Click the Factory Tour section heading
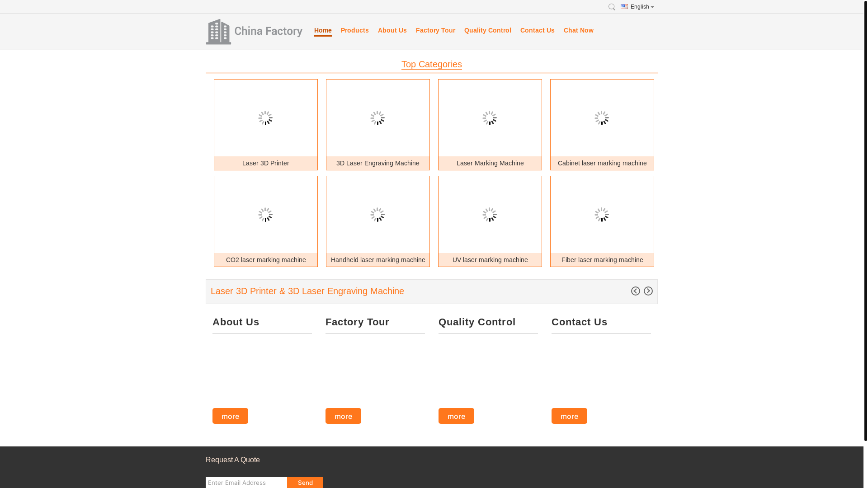This screenshot has width=868, height=488. point(357,322)
